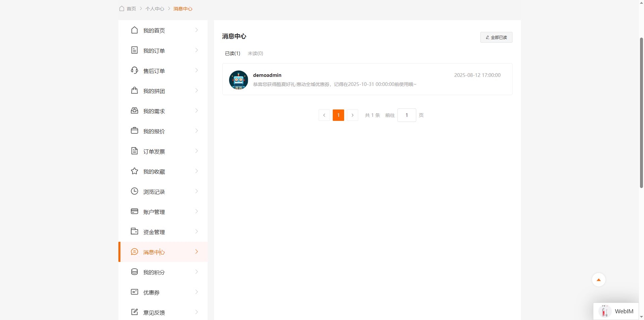Click the 售后订单 headset icon
Viewport: 644px width, 320px height.
pos(135,71)
